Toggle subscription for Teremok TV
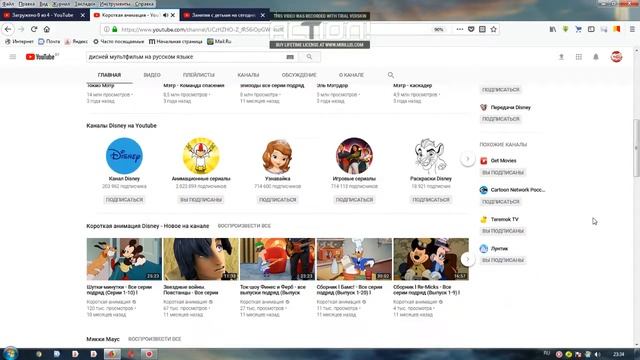Viewport: 640px width, 360px height. point(503,231)
